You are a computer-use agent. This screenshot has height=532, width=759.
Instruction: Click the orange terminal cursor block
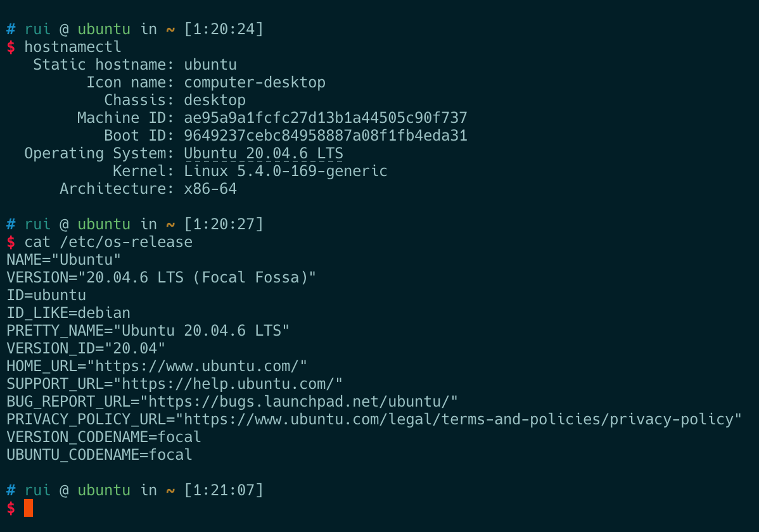[x=29, y=508]
